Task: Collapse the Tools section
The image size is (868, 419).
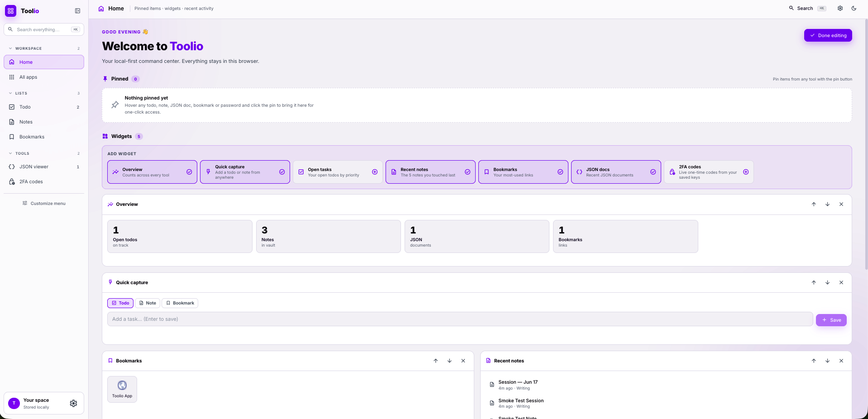Action: 44,153
